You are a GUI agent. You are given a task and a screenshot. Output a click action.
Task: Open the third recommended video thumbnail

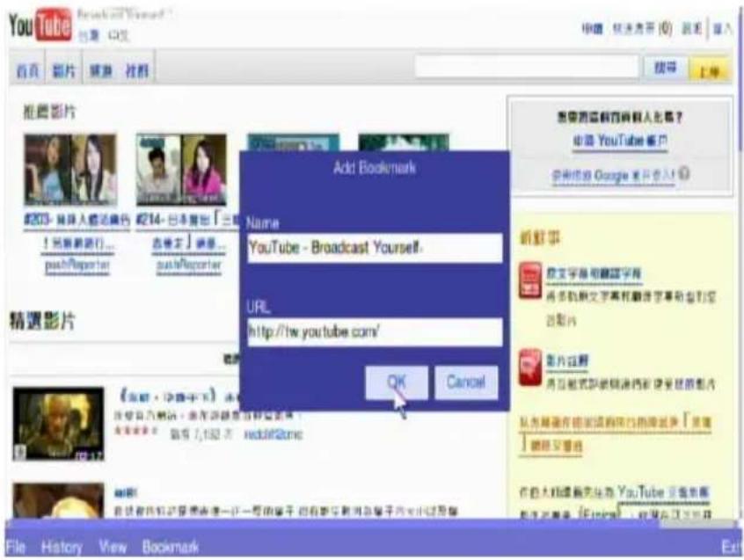294,142
